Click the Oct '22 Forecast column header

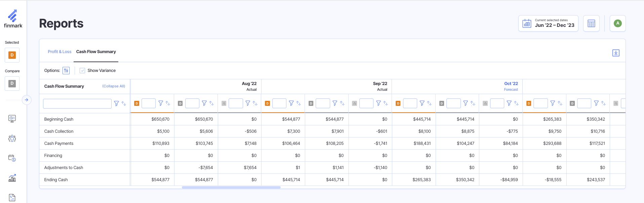click(511, 86)
